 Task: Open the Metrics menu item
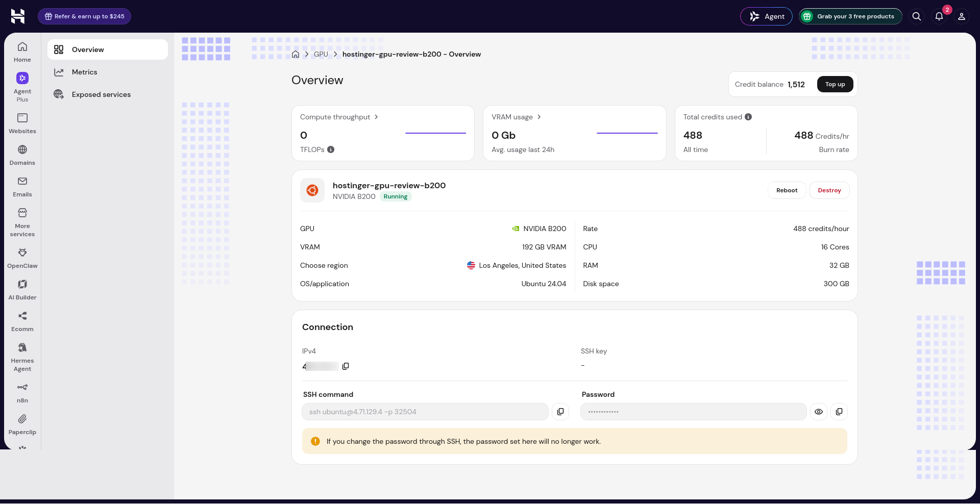pyautogui.click(x=108, y=72)
